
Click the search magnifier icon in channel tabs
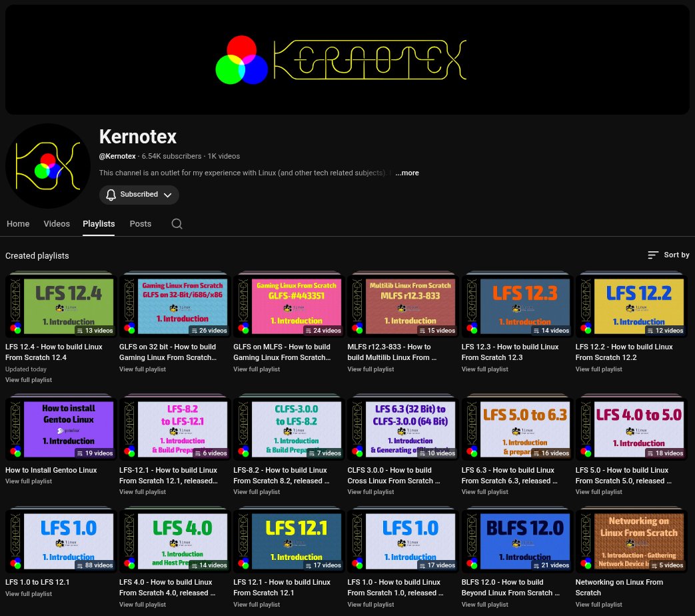coord(177,223)
